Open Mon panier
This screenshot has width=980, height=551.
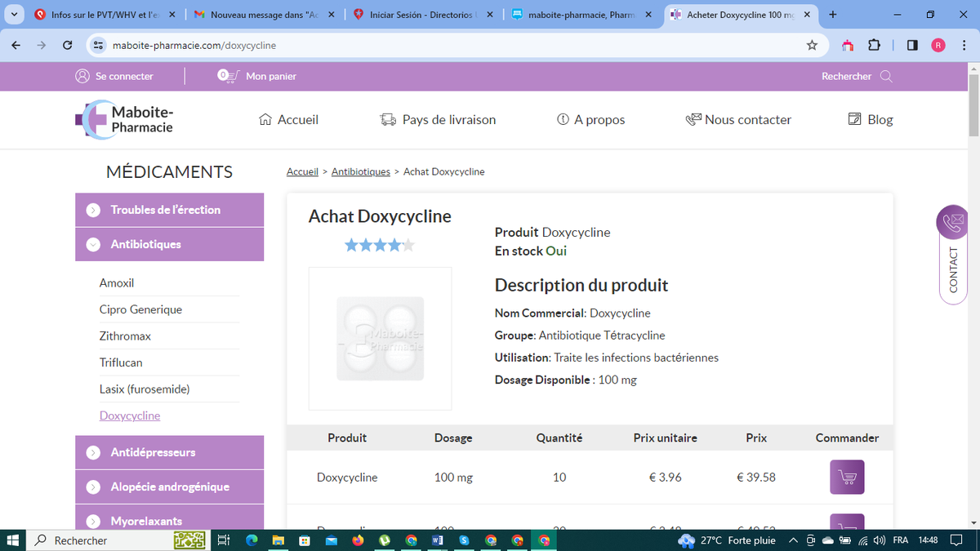271,76
